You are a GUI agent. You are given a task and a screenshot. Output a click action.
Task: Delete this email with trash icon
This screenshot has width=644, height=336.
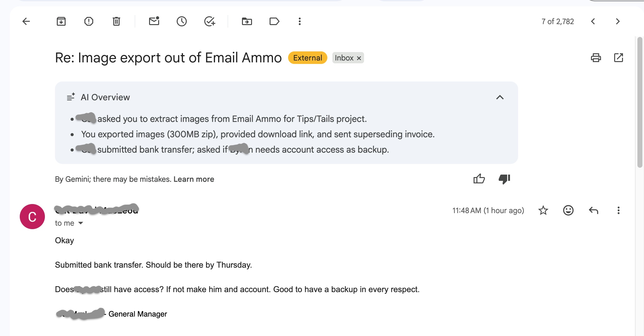click(x=116, y=21)
